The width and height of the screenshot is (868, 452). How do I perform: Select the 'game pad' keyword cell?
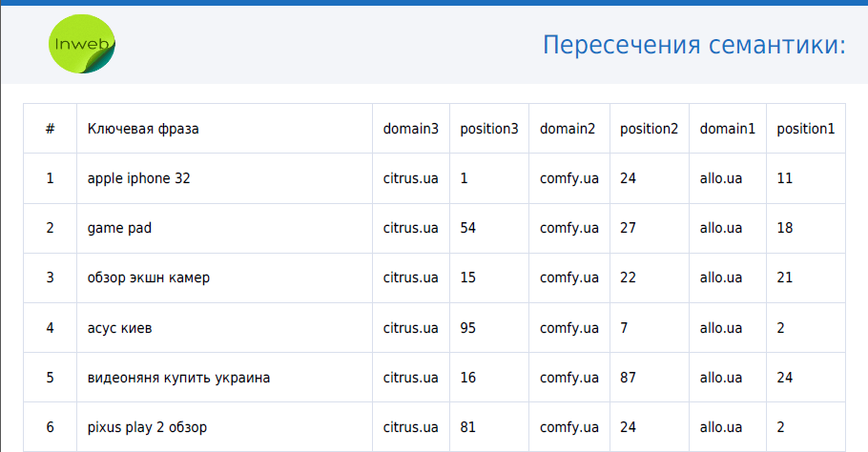[x=225, y=228]
